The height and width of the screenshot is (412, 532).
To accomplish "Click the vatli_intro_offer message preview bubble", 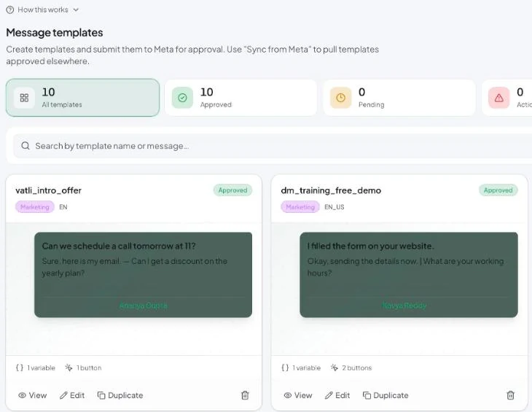I will pyautogui.click(x=143, y=275).
